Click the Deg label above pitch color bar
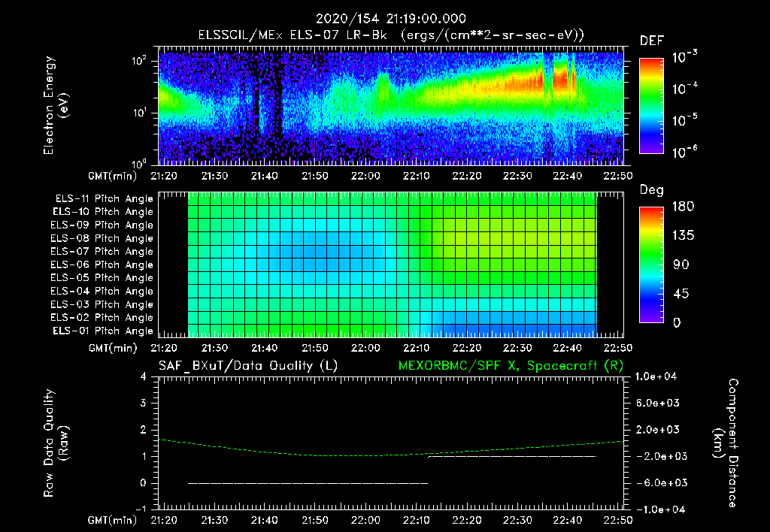Screen dimensions: 770x532 click(652, 190)
